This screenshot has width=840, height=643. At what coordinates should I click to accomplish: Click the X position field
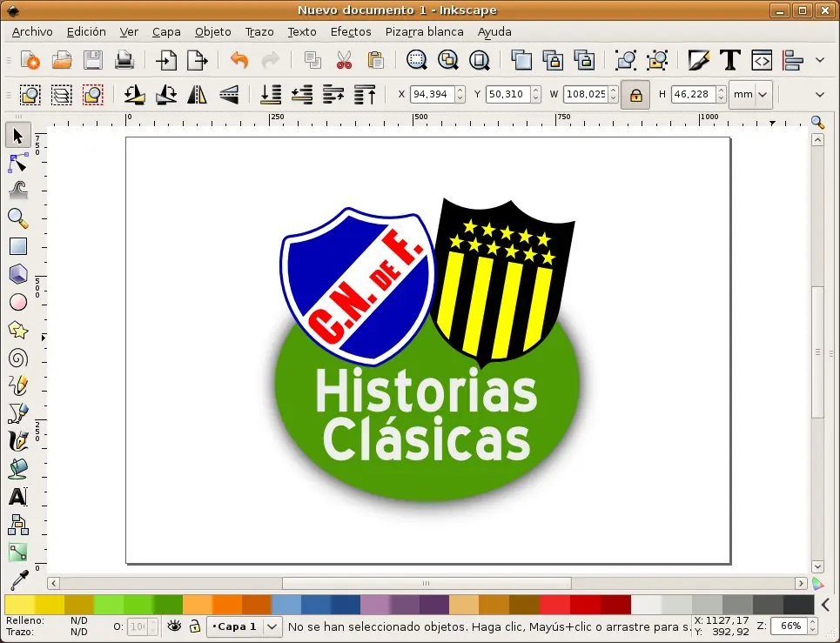tap(433, 95)
